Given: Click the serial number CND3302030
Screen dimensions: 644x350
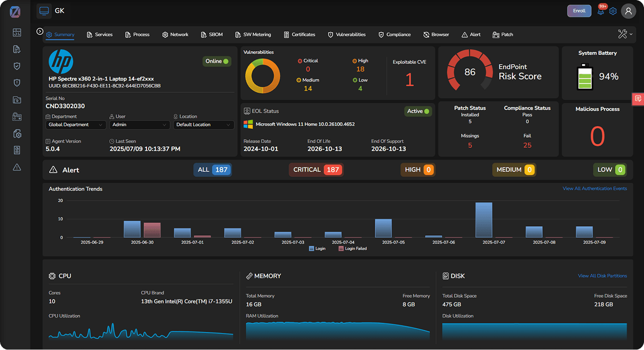Looking at the screenshot, I should click(66, 106).
